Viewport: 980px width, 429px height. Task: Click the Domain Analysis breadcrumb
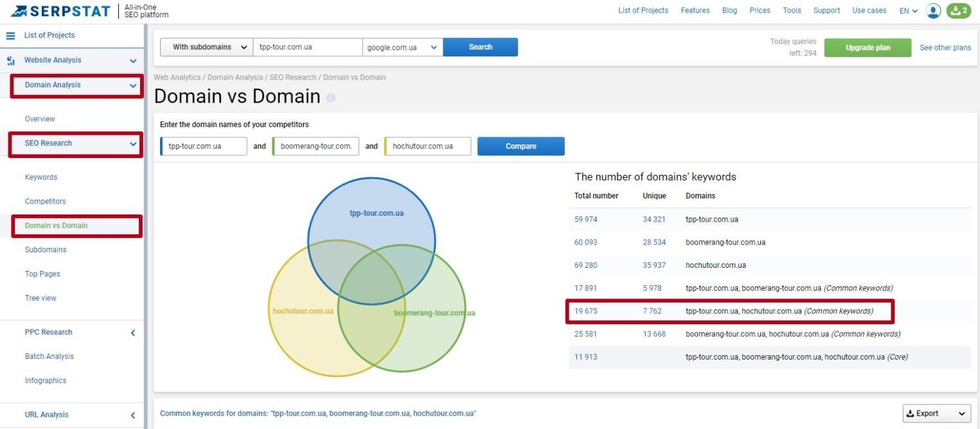pyautogui.click(x=235, y=78)
